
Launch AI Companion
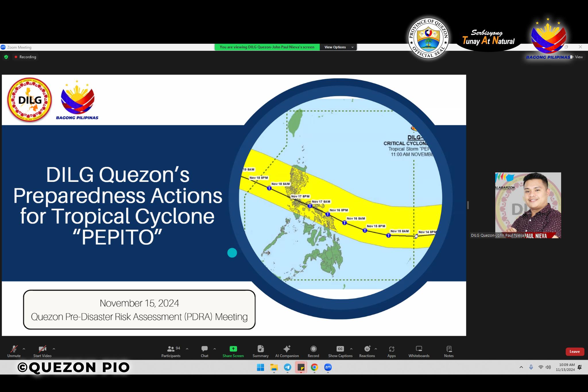point(287,351)
